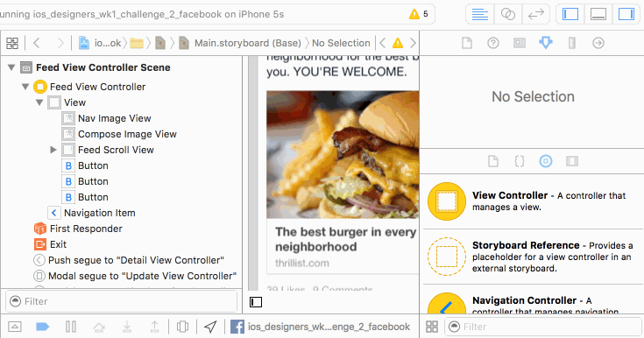
Task: Toggle breakpoints activation
Action: pos(43,327)
